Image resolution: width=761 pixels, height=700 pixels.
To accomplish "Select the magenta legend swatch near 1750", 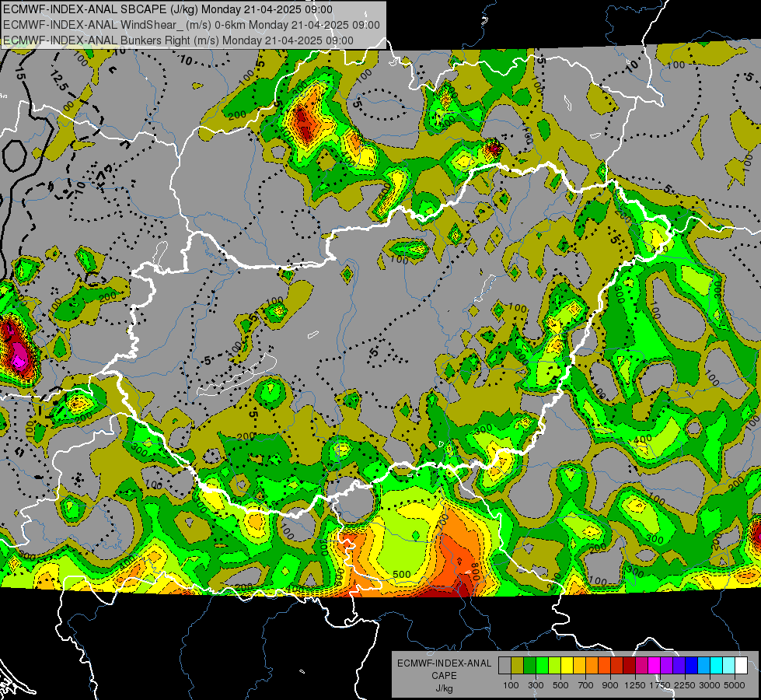I will click(655, 666).
